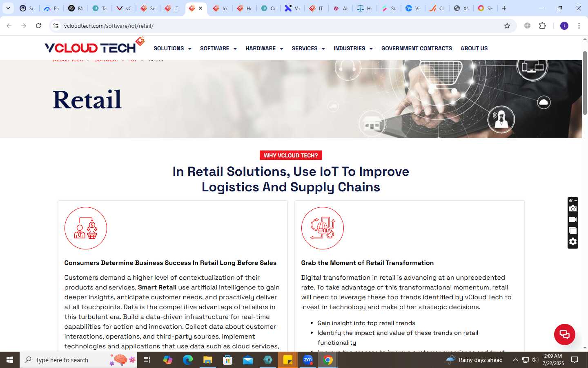588x368 pixels.
Task: Open File Explorer from taskbar
Action: 207,360
